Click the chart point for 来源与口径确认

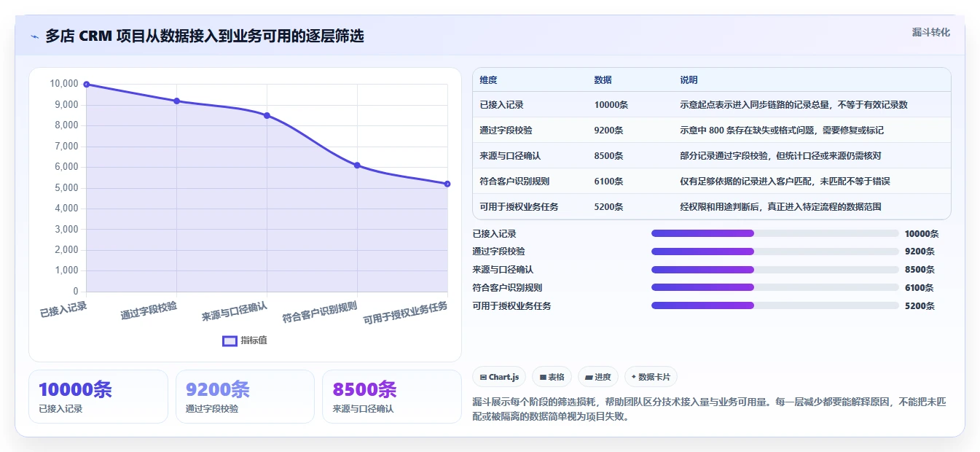(x=267, y=115)
